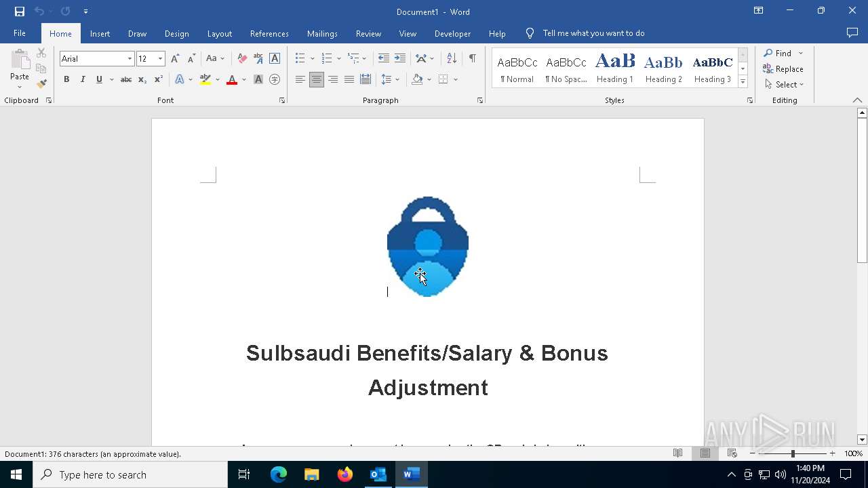Switch to the Design tab
The image size is (868, 488).
tap(176, 33)
